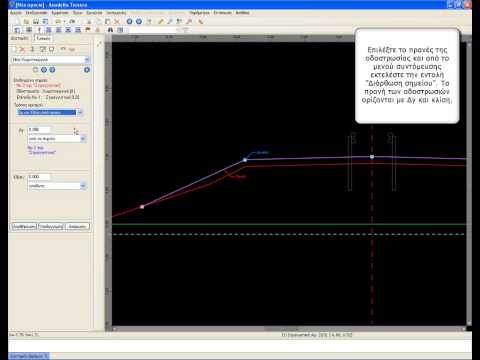This screenshot has width=480, height=360.
Task: Click the Δy value input field
Action: click(x=39, y=130)
